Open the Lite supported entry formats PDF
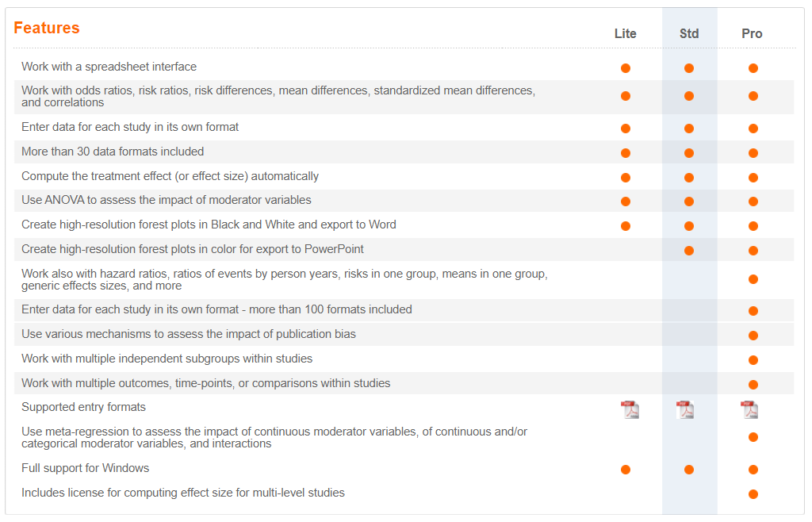 630,409
